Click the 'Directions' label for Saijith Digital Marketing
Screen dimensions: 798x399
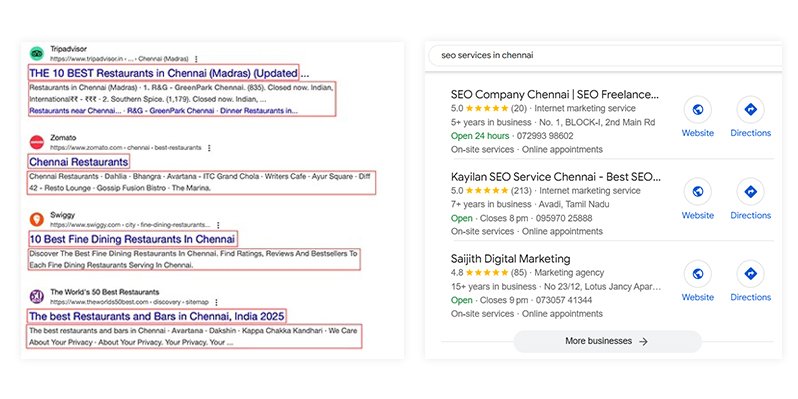pos(751,297)
